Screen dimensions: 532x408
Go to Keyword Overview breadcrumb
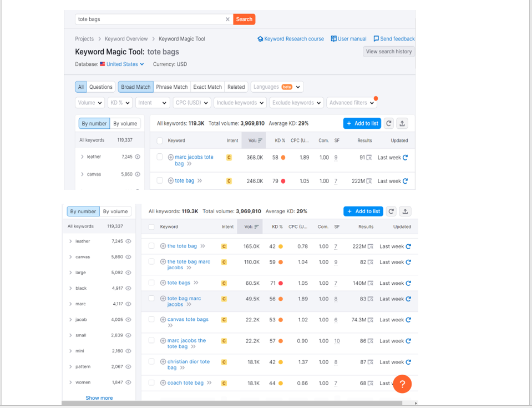coord(126,39)
